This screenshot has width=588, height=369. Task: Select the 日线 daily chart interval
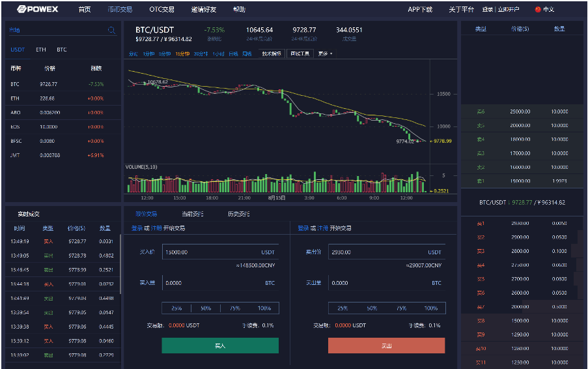coord(233,54)
